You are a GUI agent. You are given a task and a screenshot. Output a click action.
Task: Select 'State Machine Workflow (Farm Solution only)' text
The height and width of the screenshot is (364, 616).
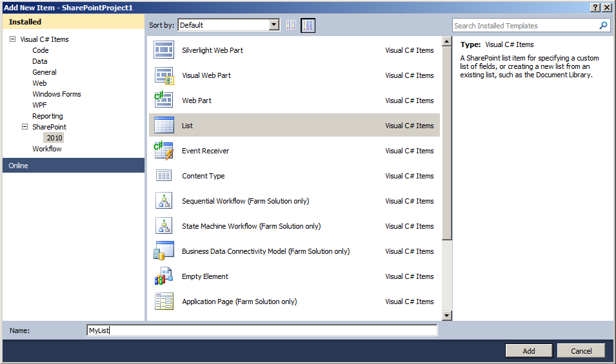click(252, 226)
